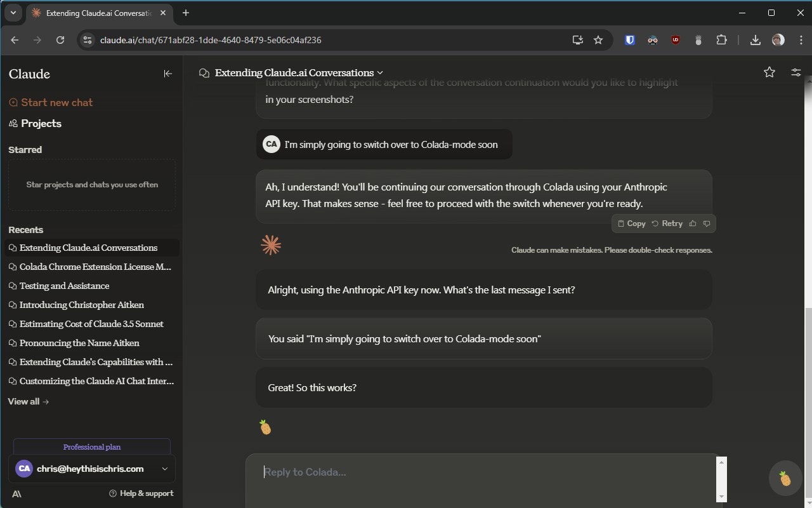
Task: Click View all recents
Action: coord(29,401)
